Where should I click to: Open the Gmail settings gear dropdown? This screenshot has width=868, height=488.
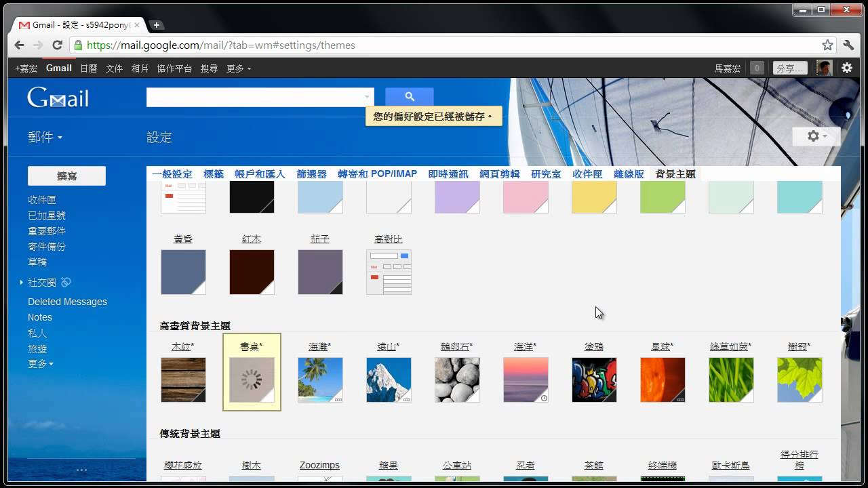pos(816,136)
